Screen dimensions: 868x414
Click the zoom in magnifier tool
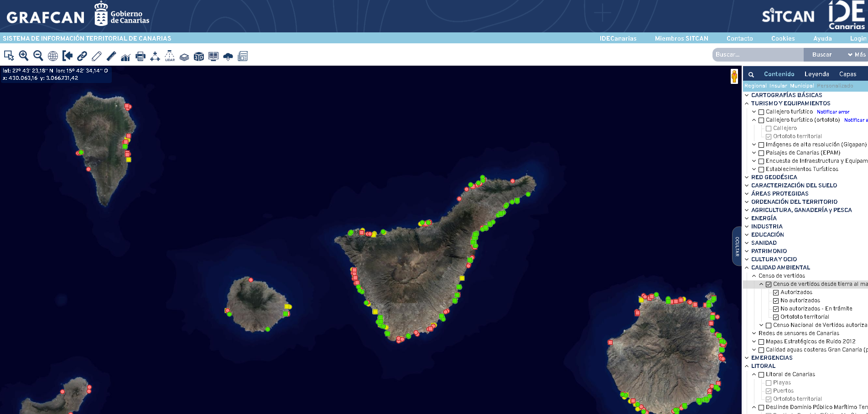[24, 56]
